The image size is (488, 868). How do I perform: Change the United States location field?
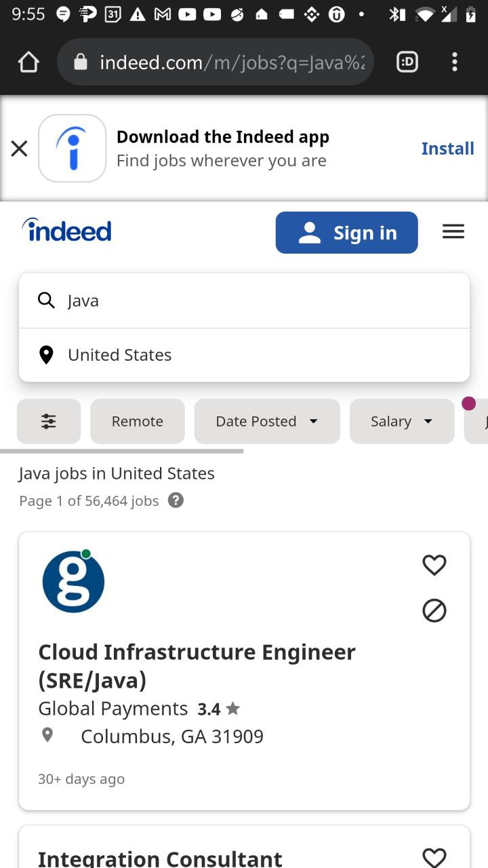244,355
